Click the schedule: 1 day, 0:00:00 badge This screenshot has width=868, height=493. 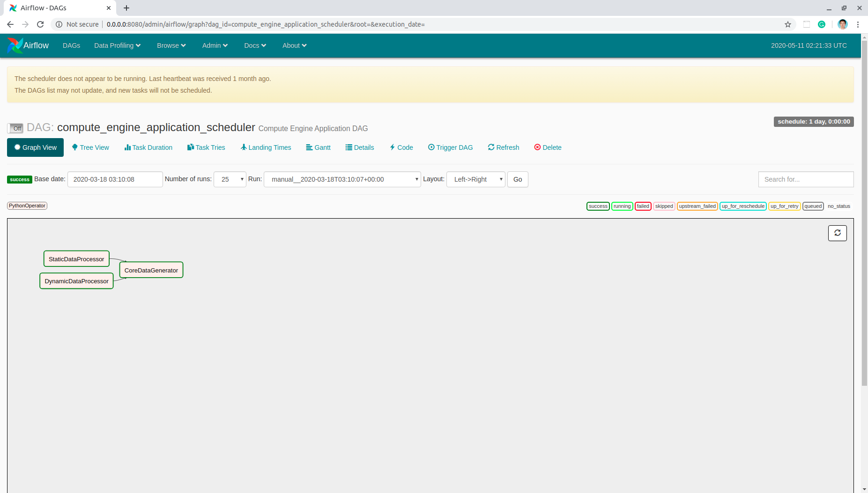click(x=814, y=122)
